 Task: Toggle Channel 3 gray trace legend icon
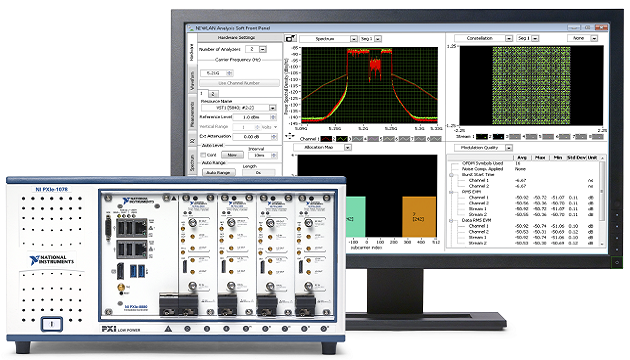pyautogui.click(x=357, y=139)
